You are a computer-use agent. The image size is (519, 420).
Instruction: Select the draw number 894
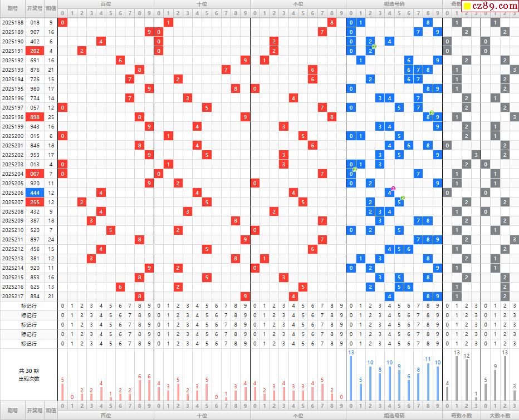[35, 297]
